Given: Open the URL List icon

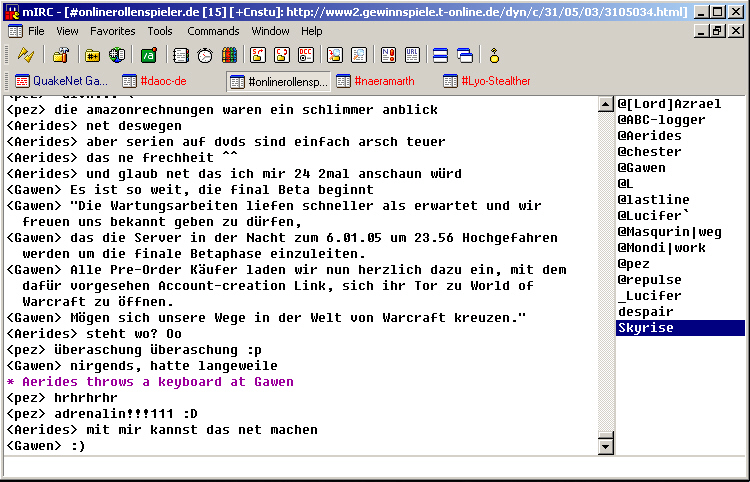Looking at the screenshot, I should (412, 55).
